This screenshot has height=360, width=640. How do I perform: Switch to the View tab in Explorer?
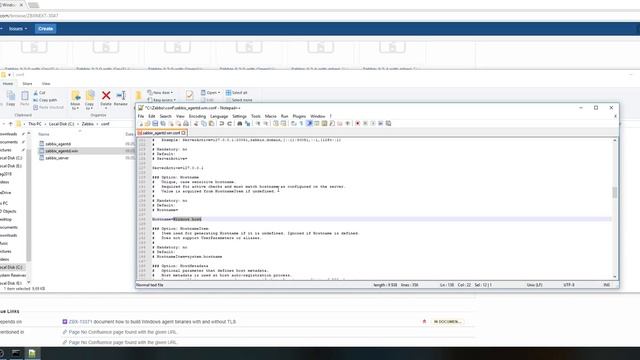pos(46,84)
